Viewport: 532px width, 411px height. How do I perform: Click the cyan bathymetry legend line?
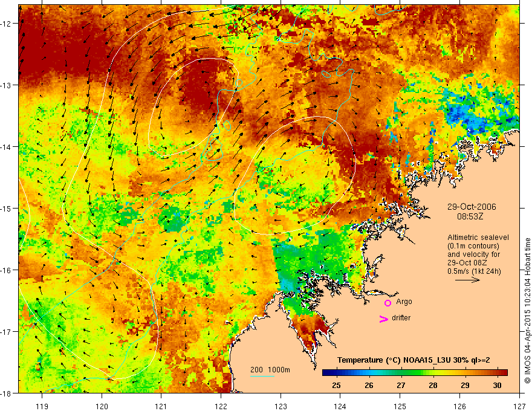[262, 376]
